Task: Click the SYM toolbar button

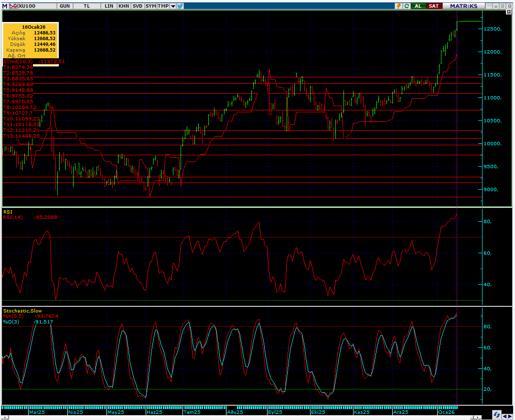Action: pyautogui.click(x=151, y=6)
